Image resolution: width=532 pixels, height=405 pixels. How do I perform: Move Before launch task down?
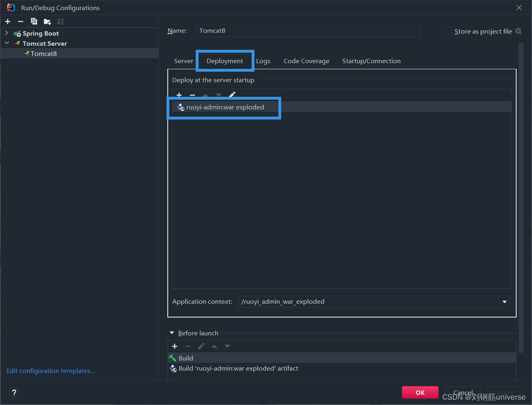tap(227, 346)
